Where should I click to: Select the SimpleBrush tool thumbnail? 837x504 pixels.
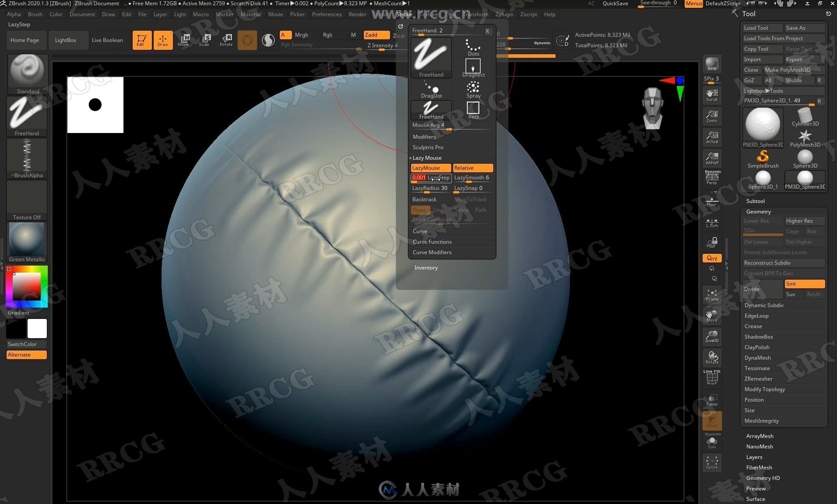[x=763, y=159]
